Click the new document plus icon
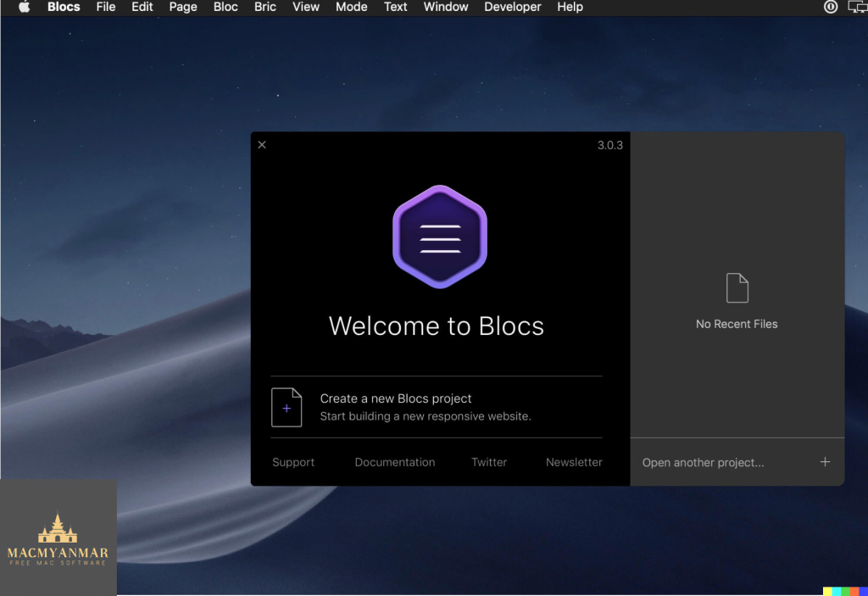868x596 pixels. [x=287, y=408]
